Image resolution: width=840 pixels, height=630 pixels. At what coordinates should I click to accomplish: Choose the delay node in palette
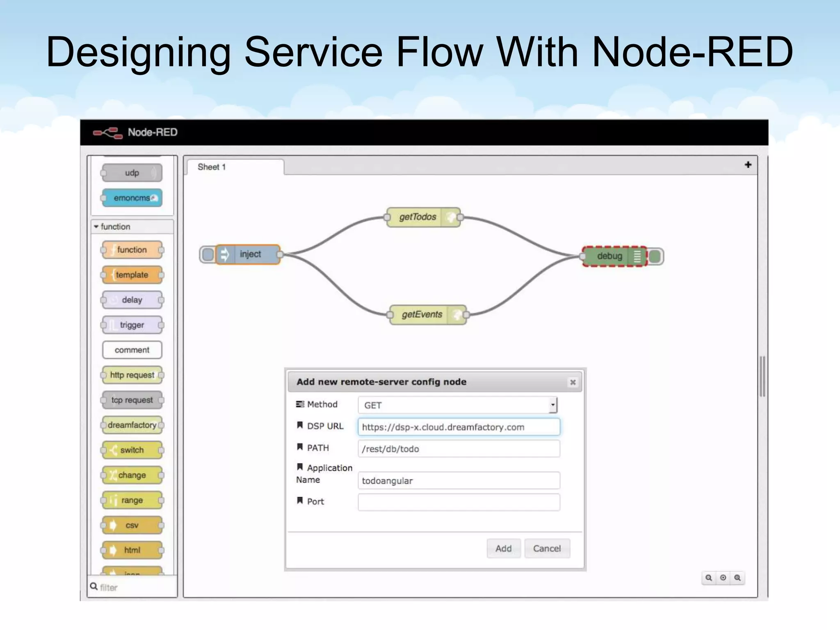pos(132,300)
